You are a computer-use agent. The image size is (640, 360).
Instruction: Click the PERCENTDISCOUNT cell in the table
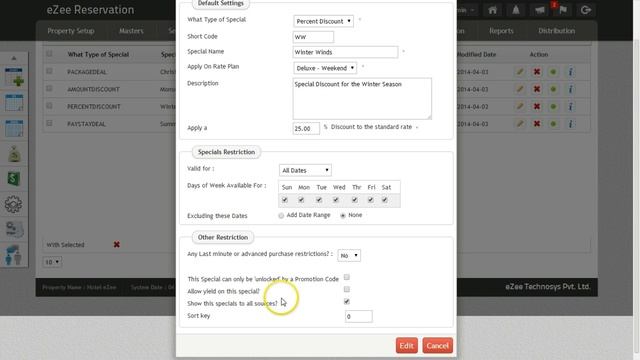pos(93,107)
